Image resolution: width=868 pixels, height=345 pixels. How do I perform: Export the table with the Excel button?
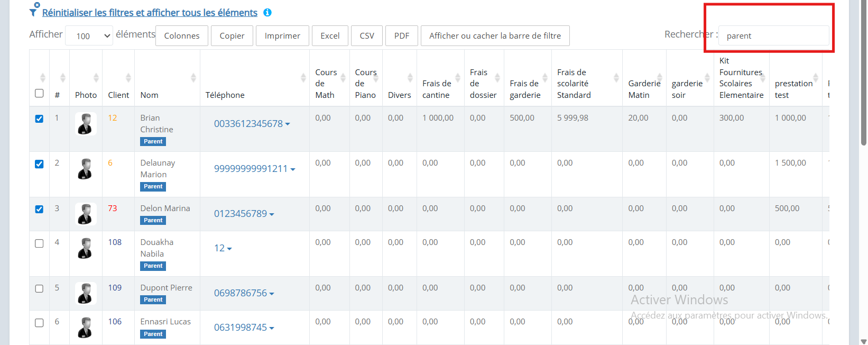pyautogui.click(x=330, y=36)
